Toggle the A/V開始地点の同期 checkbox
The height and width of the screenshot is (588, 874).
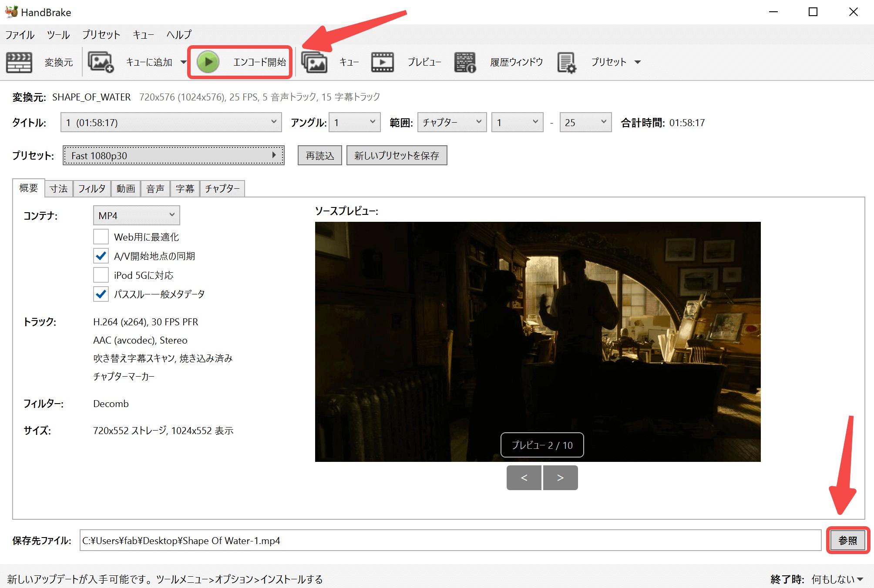(x=101, y=256)
